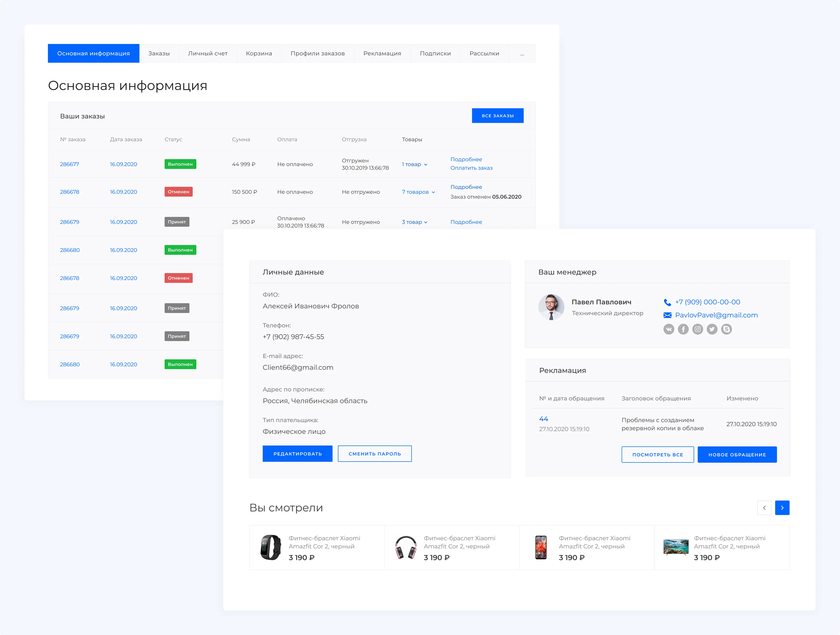The image size is (840, 635).
Task: Click 'Оплатить заказ' link
Action: click(471, 168)
